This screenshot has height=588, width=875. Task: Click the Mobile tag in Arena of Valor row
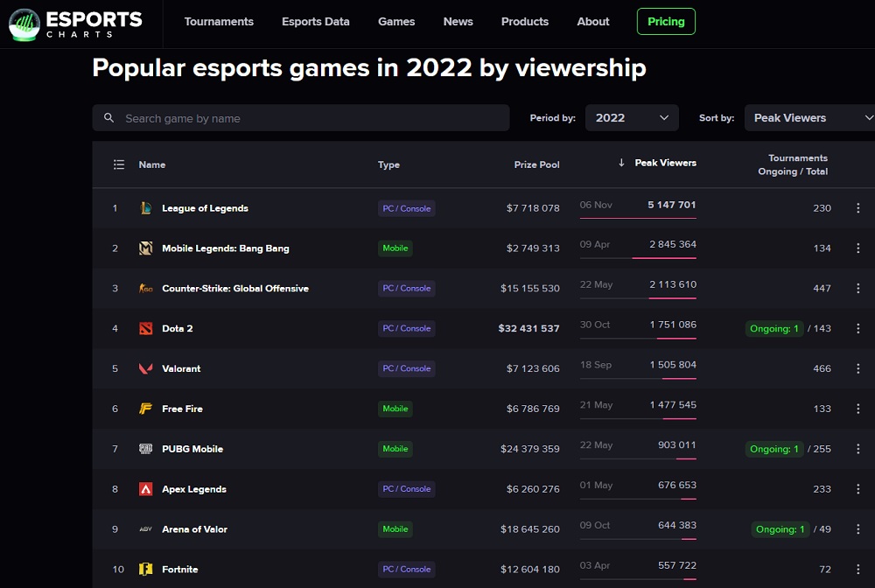[395, 529]
